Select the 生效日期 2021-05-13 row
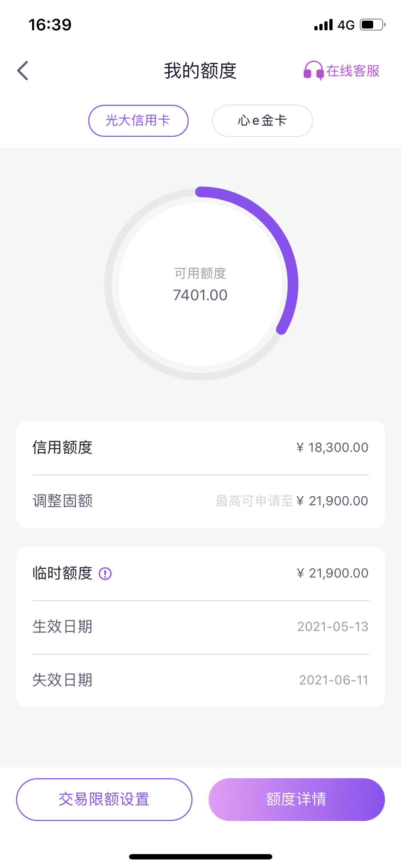The image size is (401, 868). [200, 627]
